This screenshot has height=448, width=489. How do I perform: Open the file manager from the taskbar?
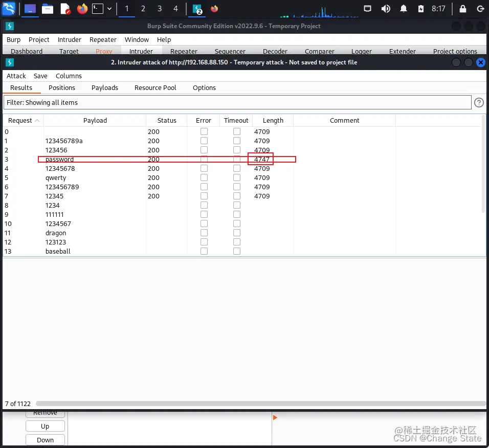(48, 9)
